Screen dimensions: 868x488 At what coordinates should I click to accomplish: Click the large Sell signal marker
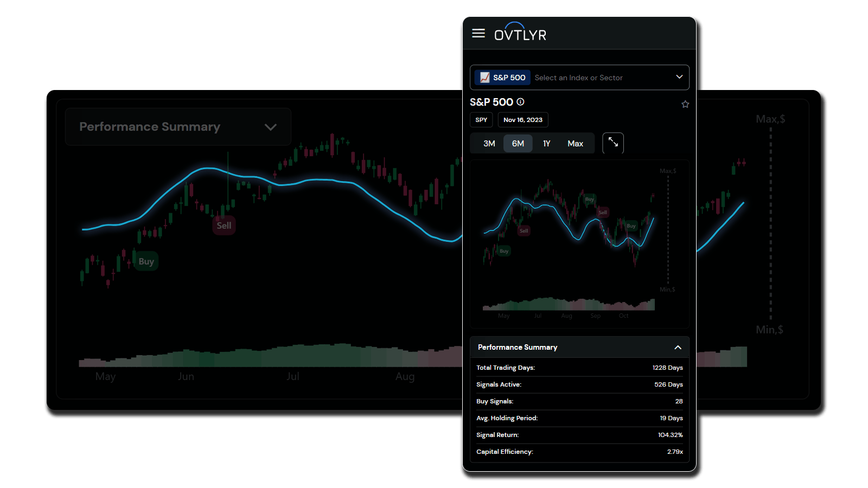(x=224, y=226)
